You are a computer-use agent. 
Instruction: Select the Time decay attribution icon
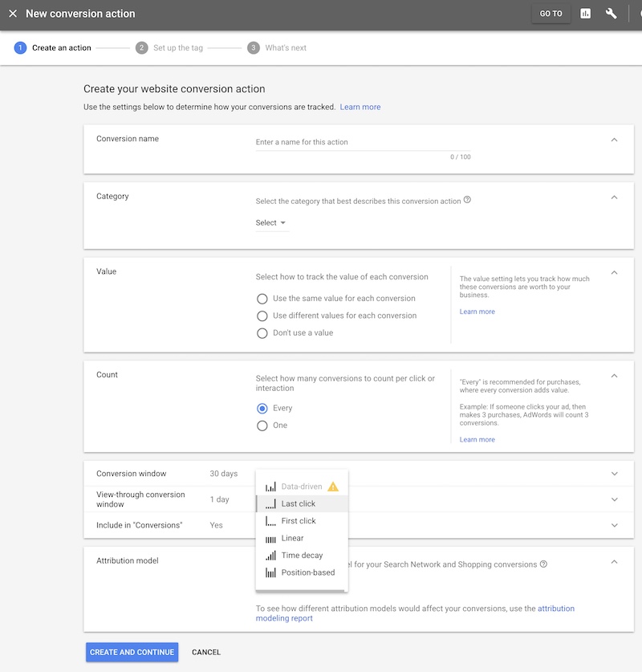tap(271, 555)
